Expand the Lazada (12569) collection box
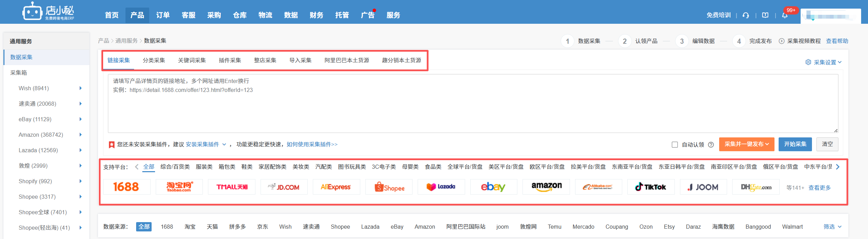Viewport: 868px width, 239px height. [80, 150]
